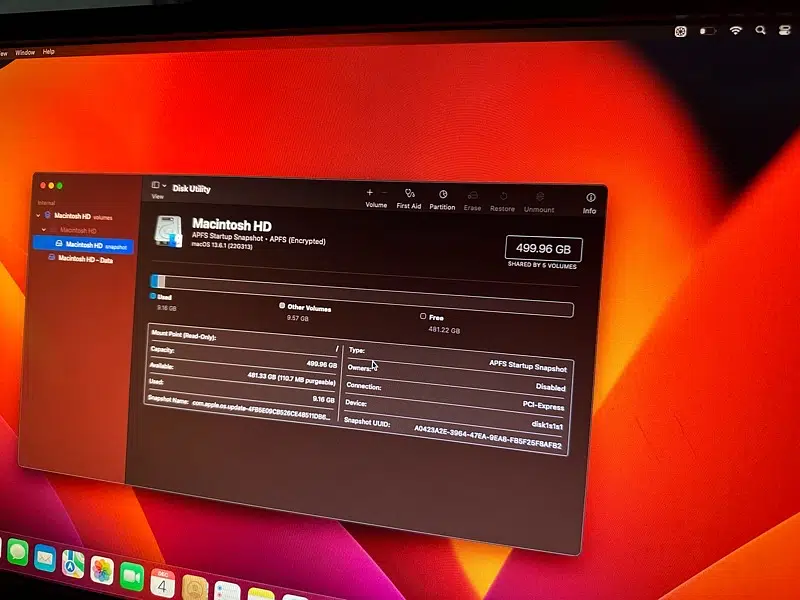Open Maps from the Dock

(x=73, y=564)
